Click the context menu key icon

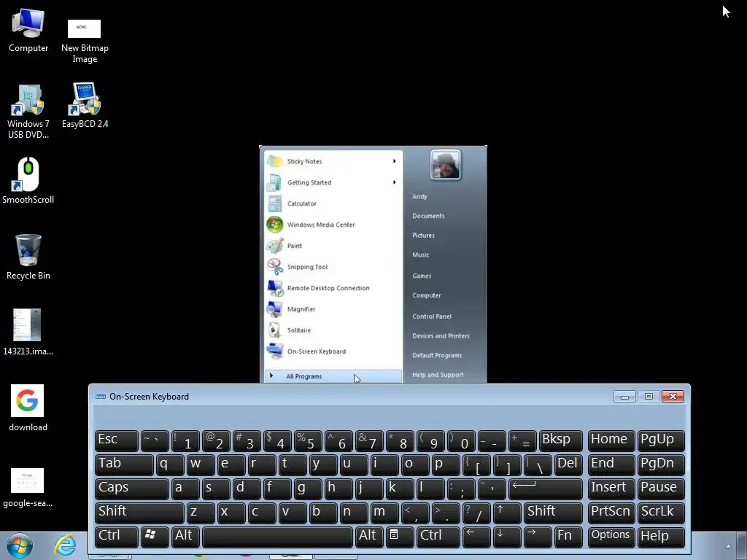(399, 536)
